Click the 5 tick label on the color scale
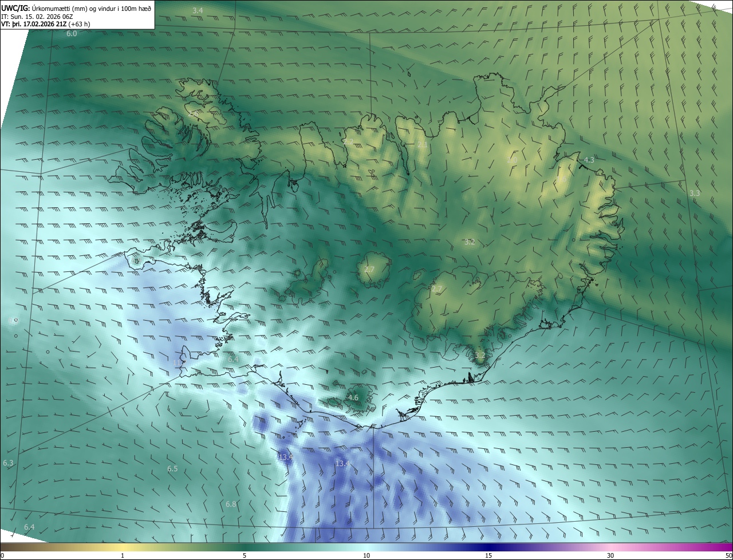The image size is (733, 560). pyautogui.click(x=245, y=555)
